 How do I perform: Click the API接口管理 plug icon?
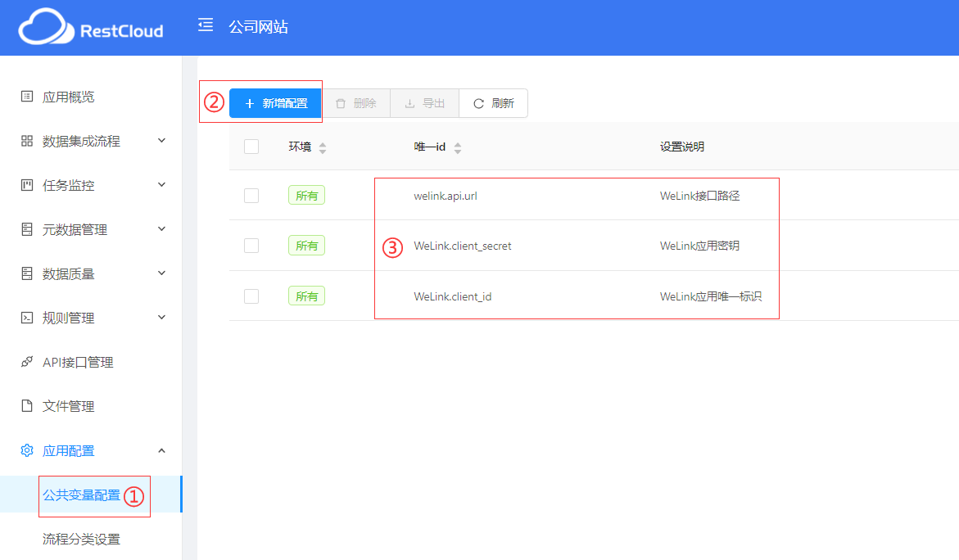pos(27,362)
